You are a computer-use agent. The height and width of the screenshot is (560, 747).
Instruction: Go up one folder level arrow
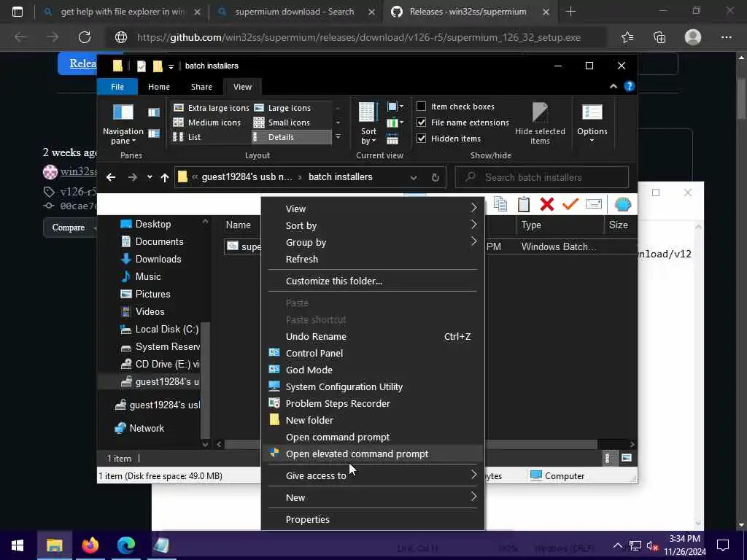[x=165, y=177]
